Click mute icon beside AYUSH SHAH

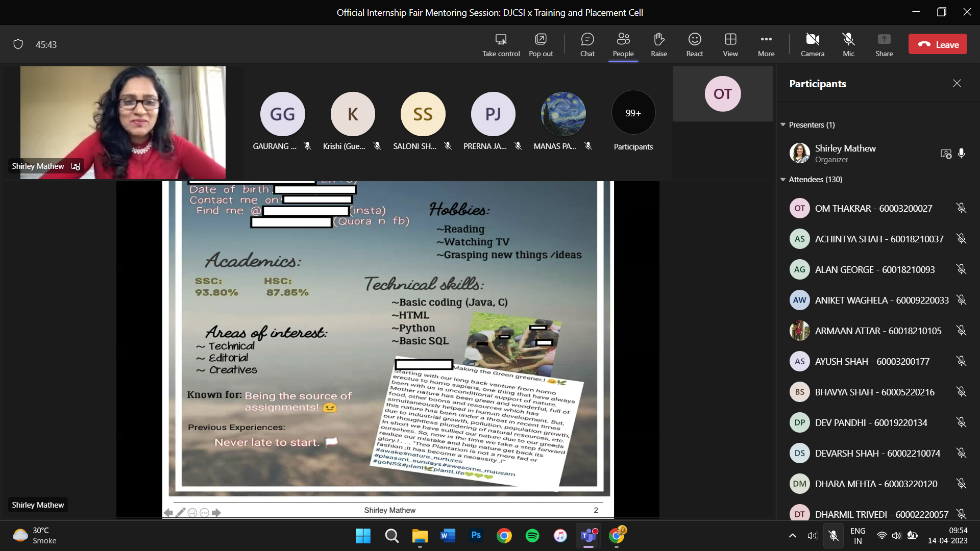click(x=962, y=361)
